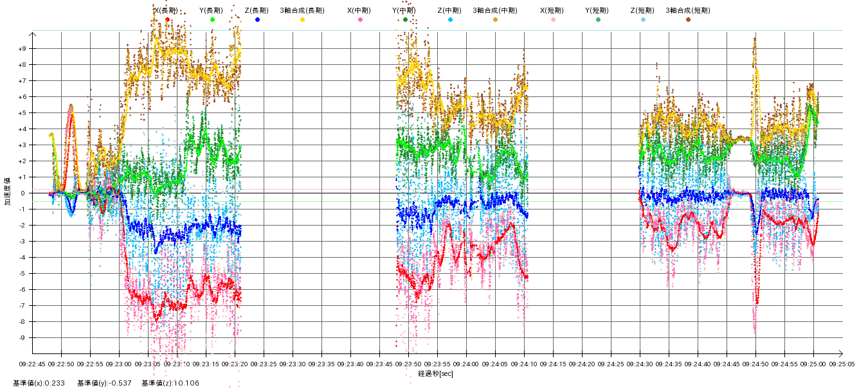Toggle the brown 3軸合成(短期) legend dot
Image resolution: width=868 pixels, height=392 pixels.
click(x=688, y=20)
